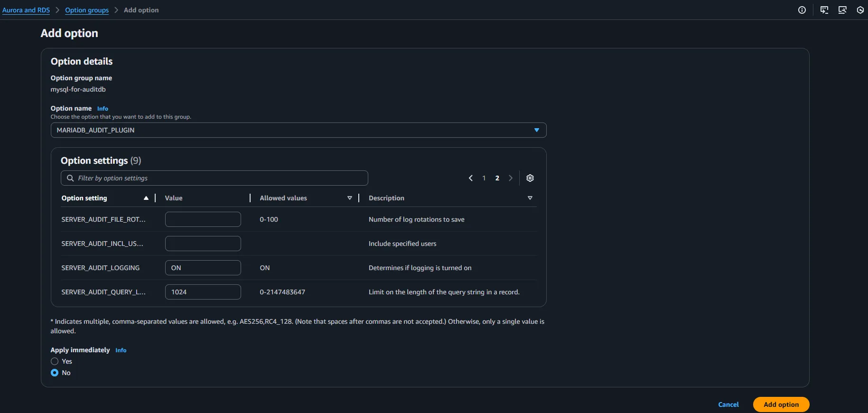868x413 pixels.
Task: Sort by Description column arrow
Action: (x=530, y=198)
